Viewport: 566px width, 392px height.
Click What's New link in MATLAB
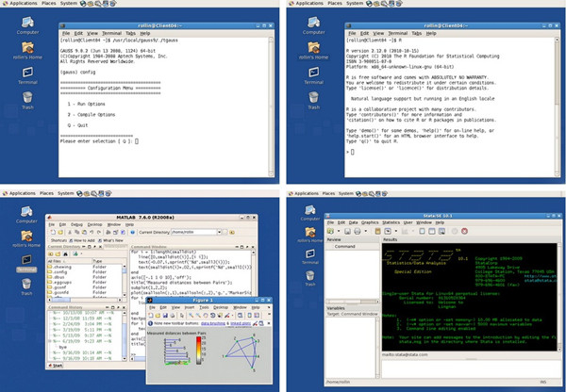(x=111, y=240)
